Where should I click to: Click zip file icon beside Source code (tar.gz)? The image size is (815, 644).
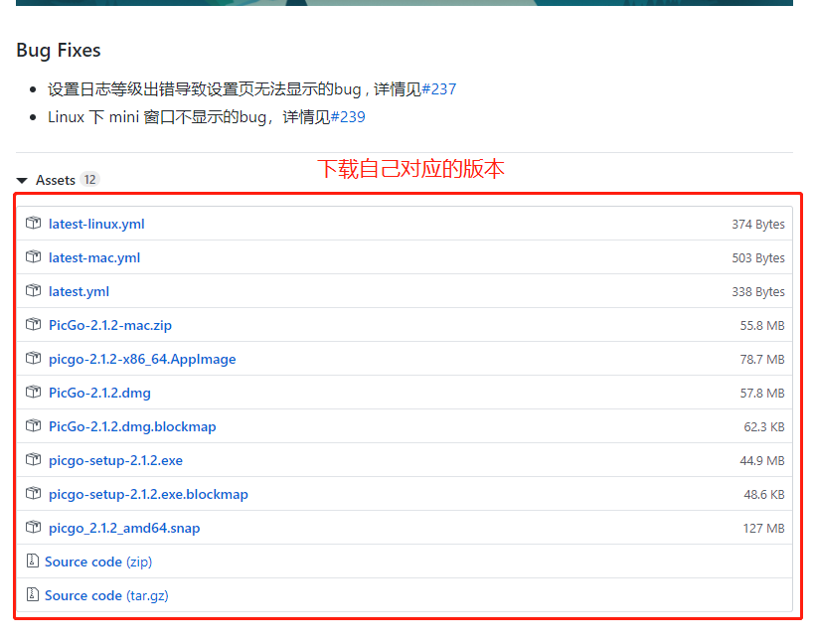(x=32, y=594)
